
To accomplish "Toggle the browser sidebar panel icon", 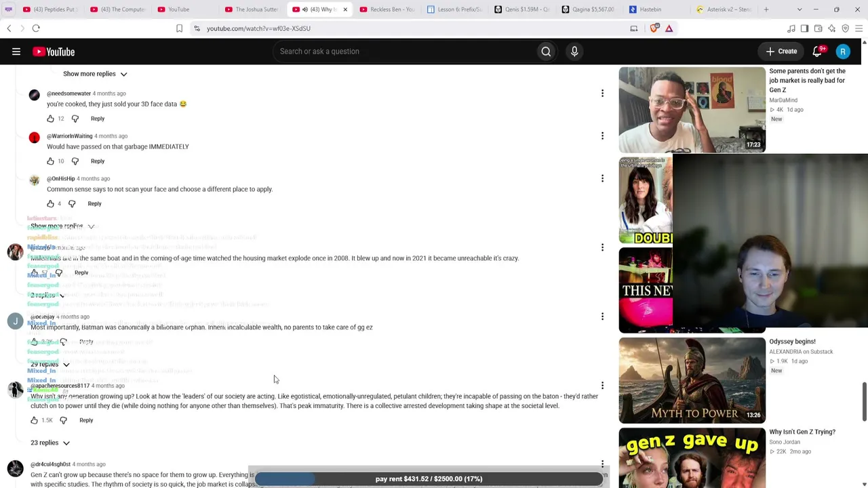I will tap(804, 28).
